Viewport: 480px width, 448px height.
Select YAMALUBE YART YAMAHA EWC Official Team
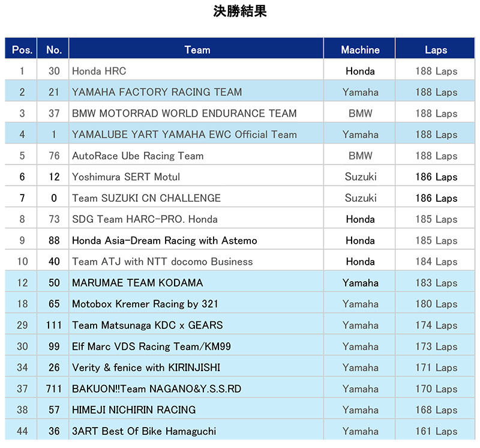point(184,135)
